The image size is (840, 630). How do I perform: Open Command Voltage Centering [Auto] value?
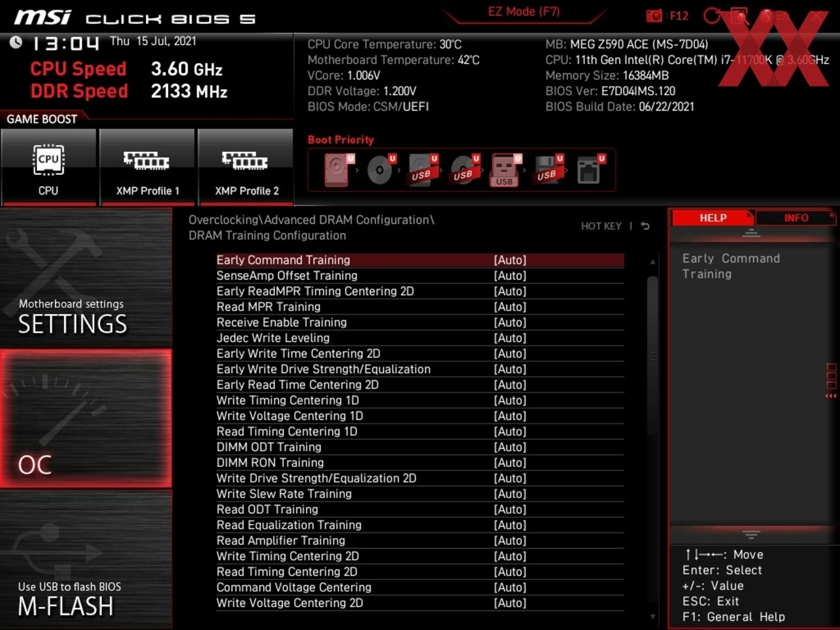pos(510,587)
